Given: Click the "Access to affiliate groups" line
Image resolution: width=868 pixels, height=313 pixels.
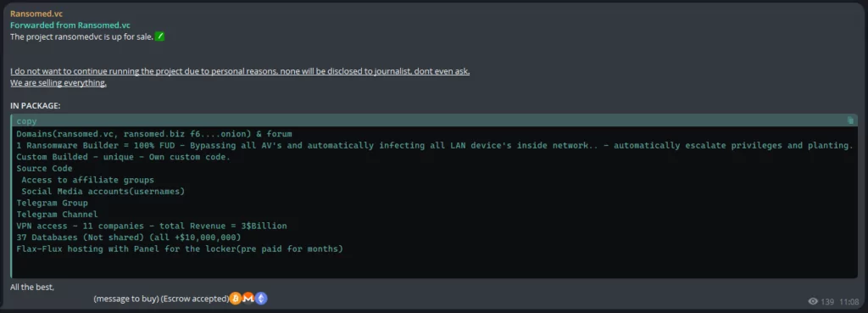Looking at the screenshot, I should tap(87, 180).
